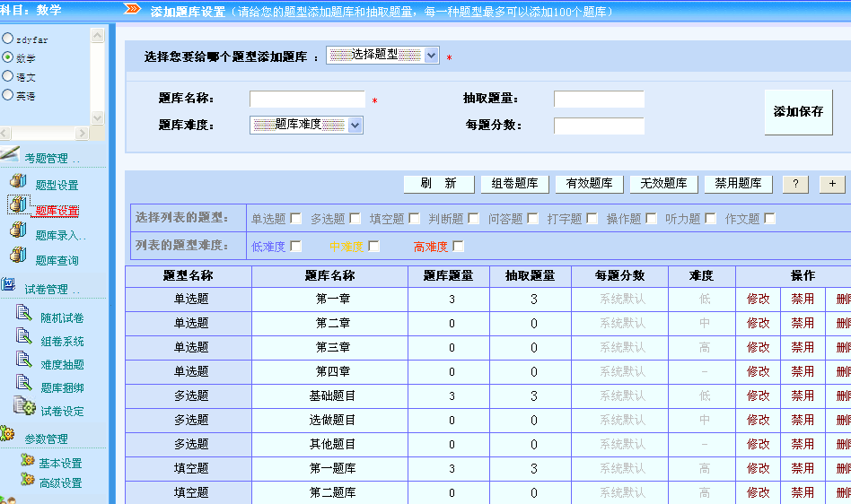Click the 难度抽题 document icon
Screen dimensions: 851x504
[x=24, y=361]
